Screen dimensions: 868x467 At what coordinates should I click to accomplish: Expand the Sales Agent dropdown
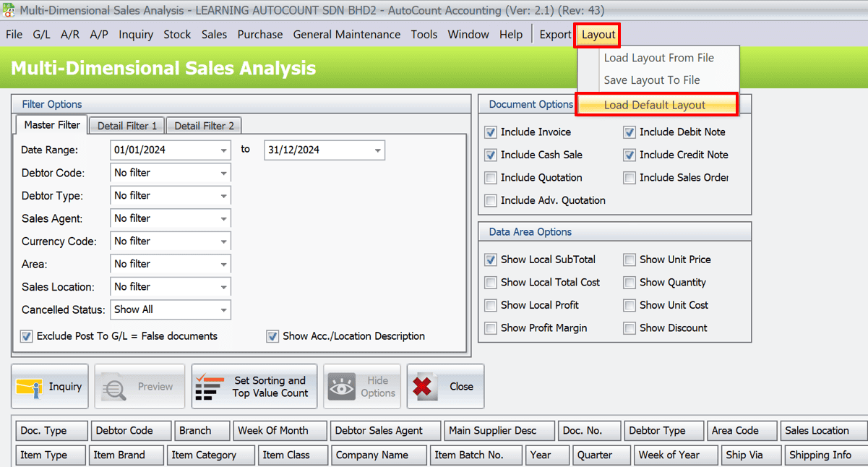[x=223, y=219]
